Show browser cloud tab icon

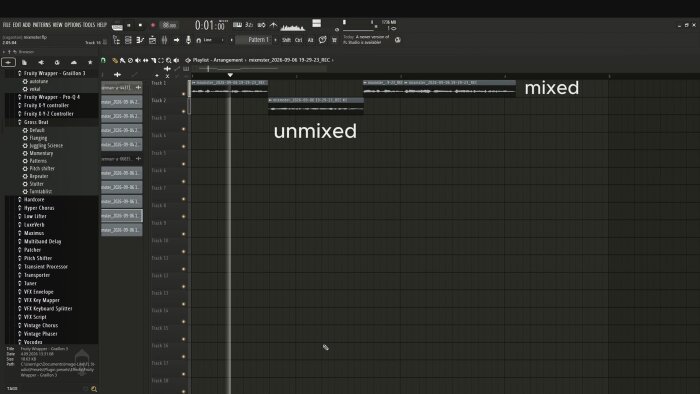point(74,62)
